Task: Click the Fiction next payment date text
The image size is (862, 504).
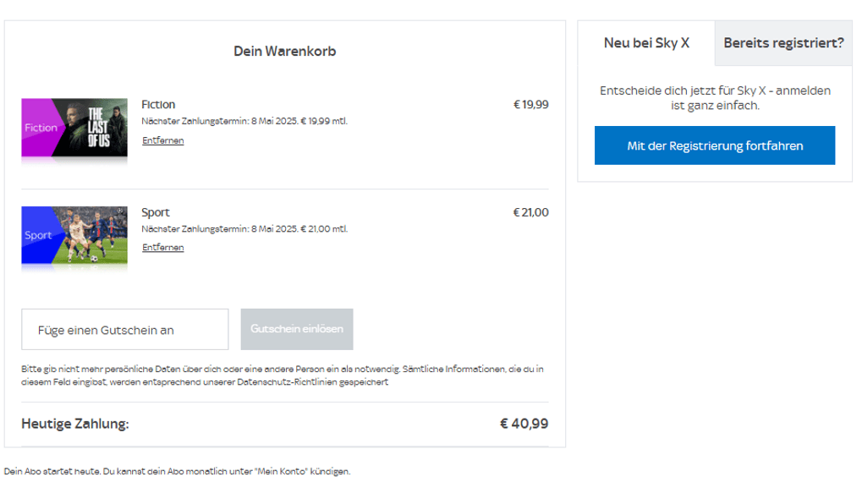Action: pyautogui.click(x=244, y=121)
